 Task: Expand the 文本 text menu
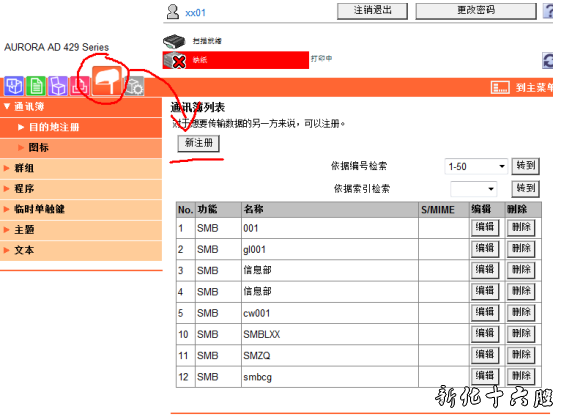(x=81, y=250)
